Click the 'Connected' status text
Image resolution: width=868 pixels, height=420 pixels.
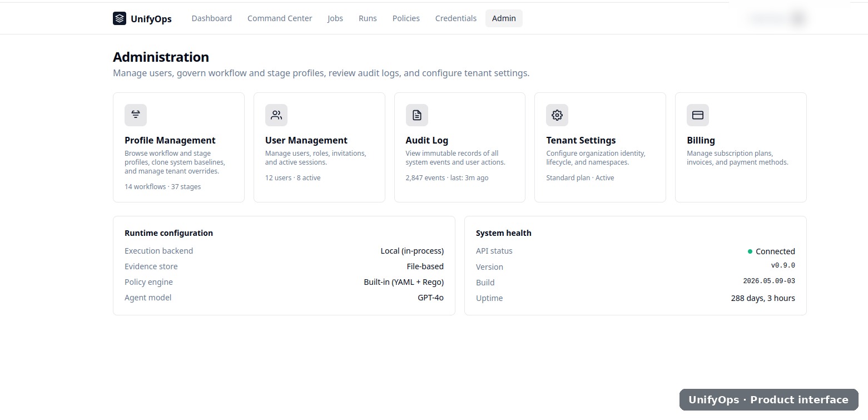point(775,251)
